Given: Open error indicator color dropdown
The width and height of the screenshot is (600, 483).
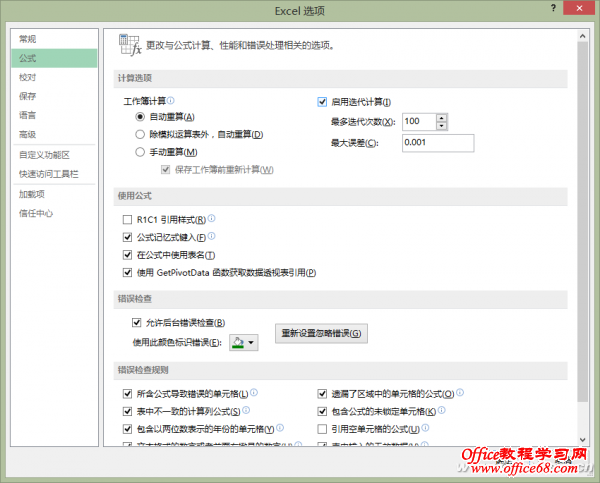Looking at the screenshot, I should pos(244,342).
